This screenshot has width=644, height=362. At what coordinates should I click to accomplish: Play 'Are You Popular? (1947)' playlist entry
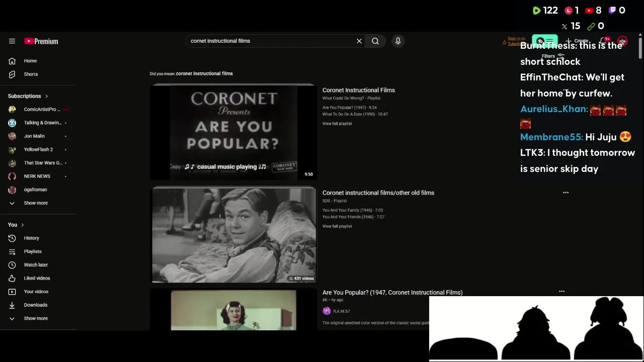350,108
